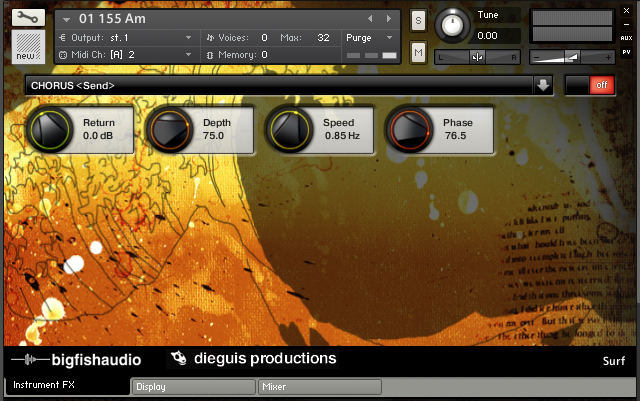
Task: Click the MIDI channel icon
Action: click(x=63, y=55)
